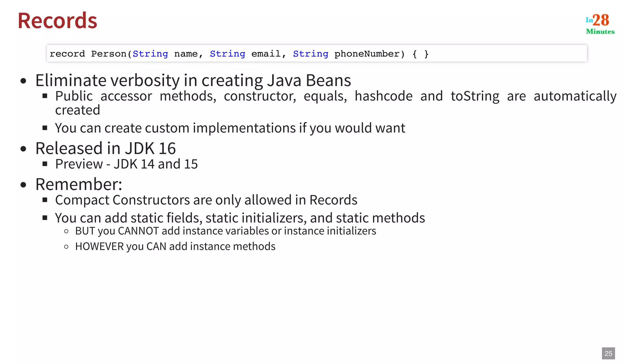Click 'You can add static fields' line
Screen dimensions: 624x364
point(240,218)
